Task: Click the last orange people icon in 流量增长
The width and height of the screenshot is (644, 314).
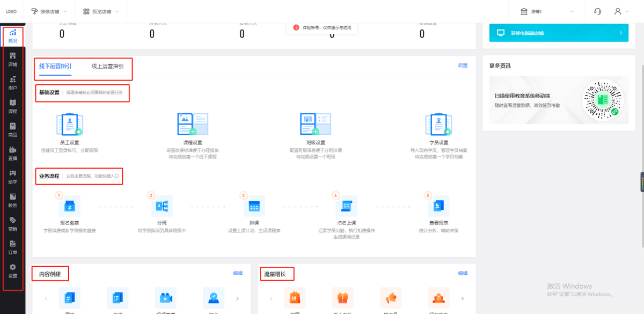Action: tap(438, 298)
